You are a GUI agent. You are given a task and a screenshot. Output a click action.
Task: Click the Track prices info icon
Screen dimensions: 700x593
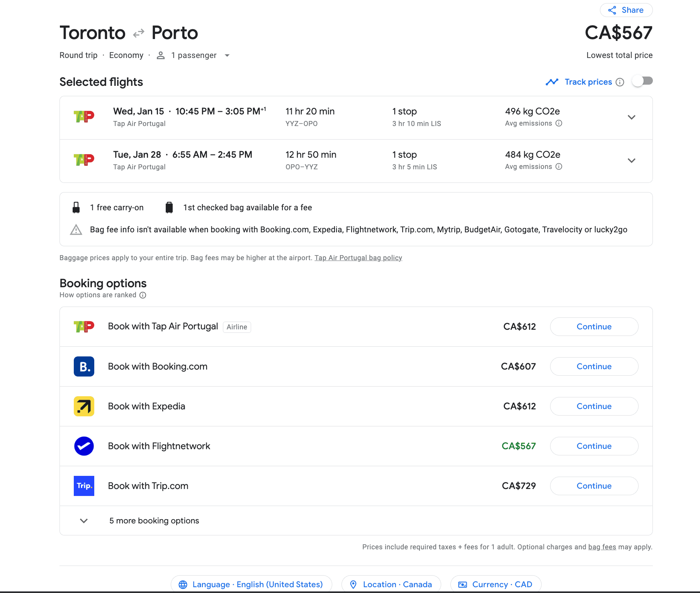tap(620, 82)
